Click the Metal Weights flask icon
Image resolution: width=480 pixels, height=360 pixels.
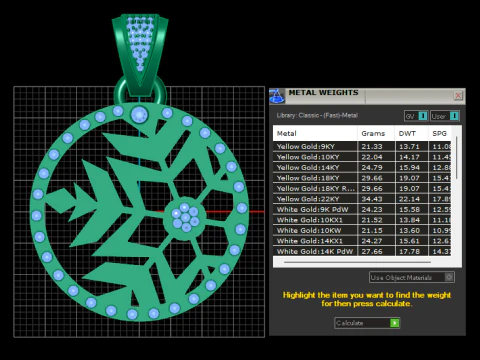coord(277,96)
